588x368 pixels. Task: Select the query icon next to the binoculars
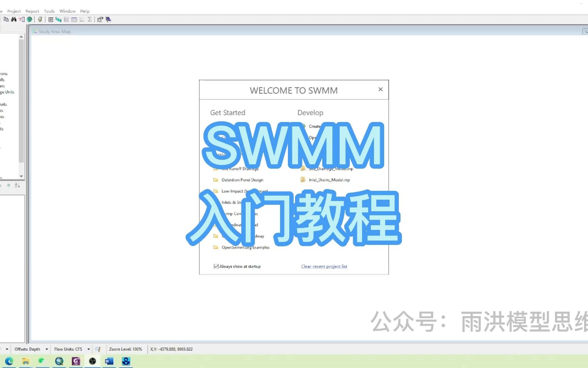[21, 19]
